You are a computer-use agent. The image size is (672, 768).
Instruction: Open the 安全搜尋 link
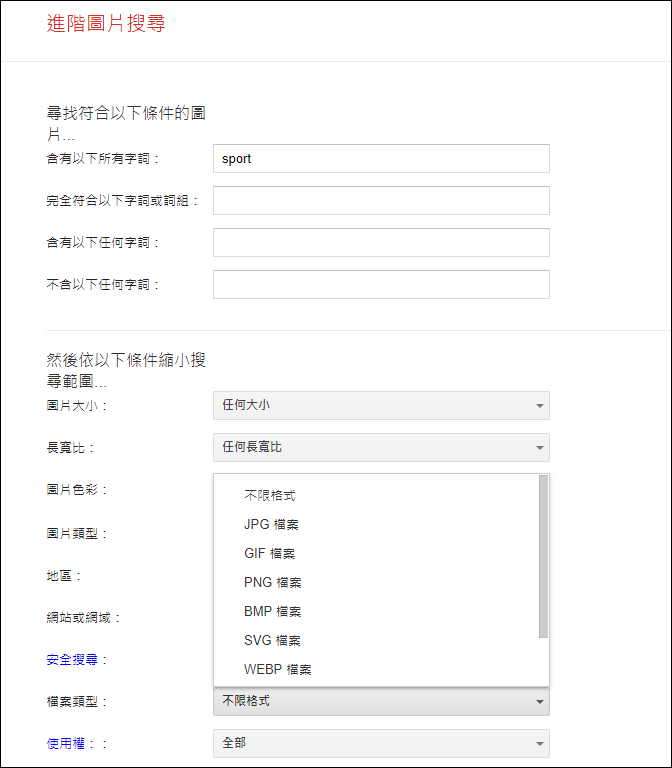(71, 659)
